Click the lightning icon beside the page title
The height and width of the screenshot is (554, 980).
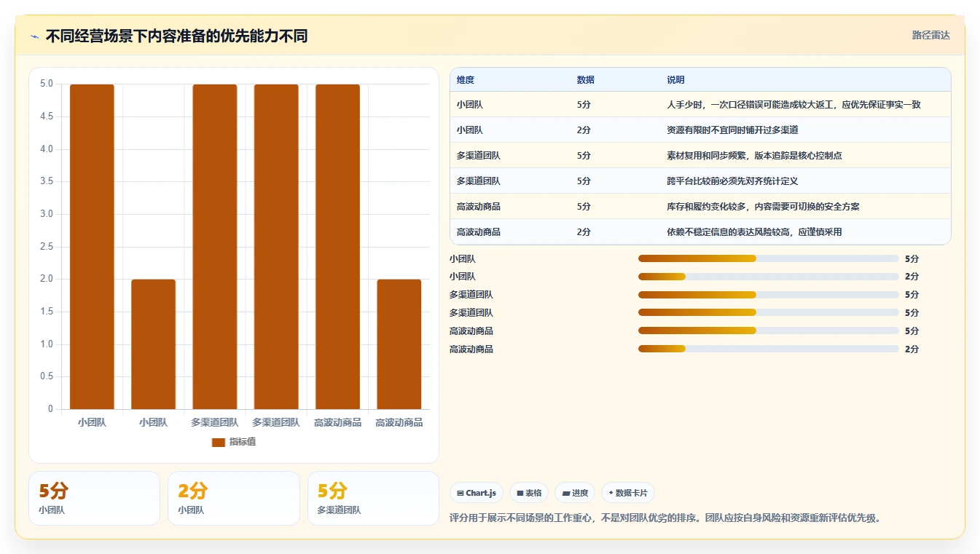pyautogui.click(x=34, y=36)
